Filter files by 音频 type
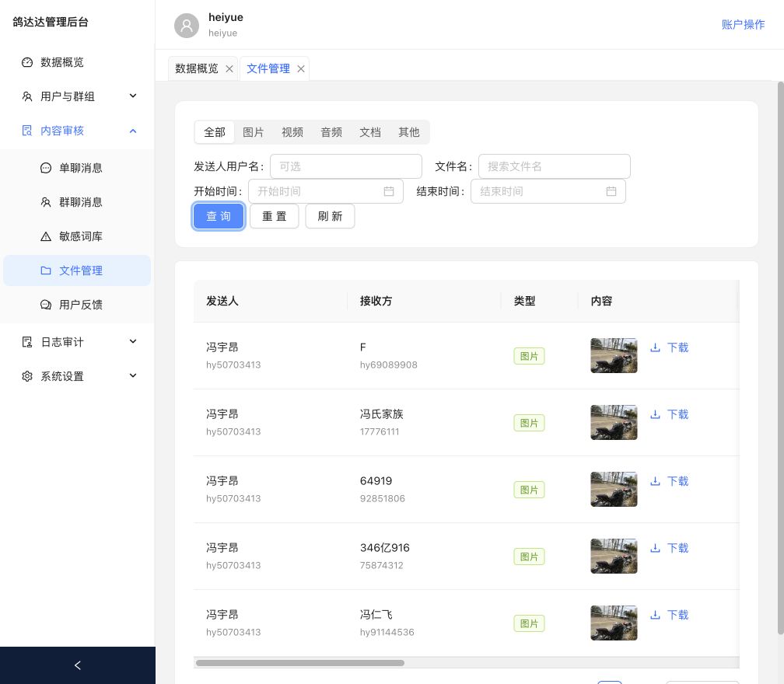This screenshot has width=784, height=684. [x=331, y=132]
